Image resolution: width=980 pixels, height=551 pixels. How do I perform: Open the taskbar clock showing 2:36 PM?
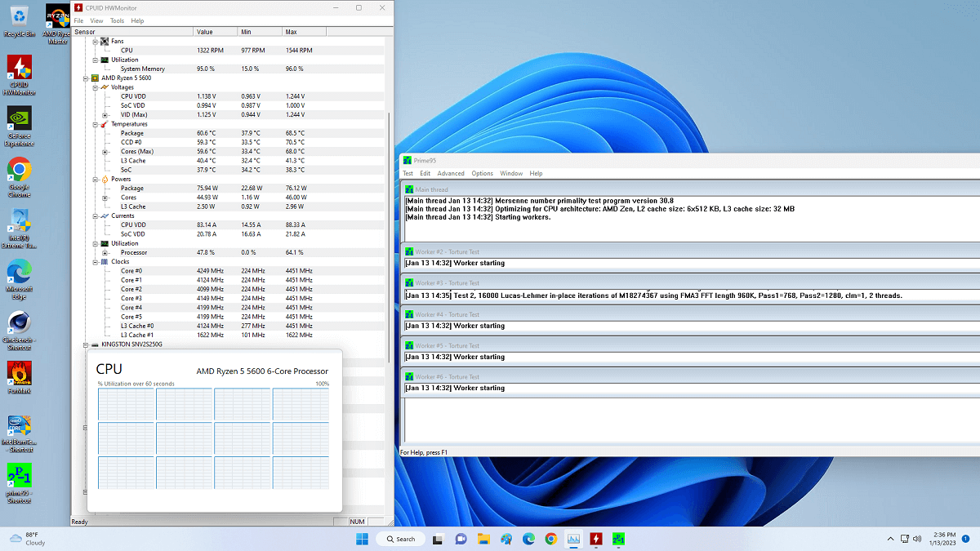tap(942, 539)
